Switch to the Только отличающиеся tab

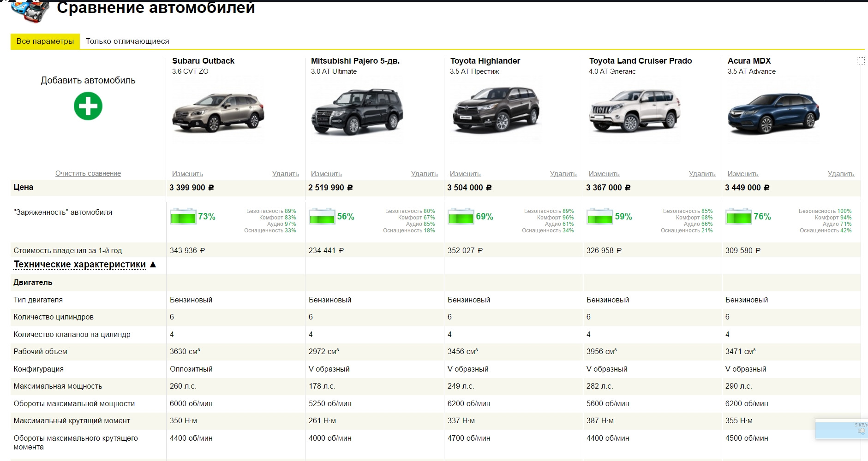point(127,41)
